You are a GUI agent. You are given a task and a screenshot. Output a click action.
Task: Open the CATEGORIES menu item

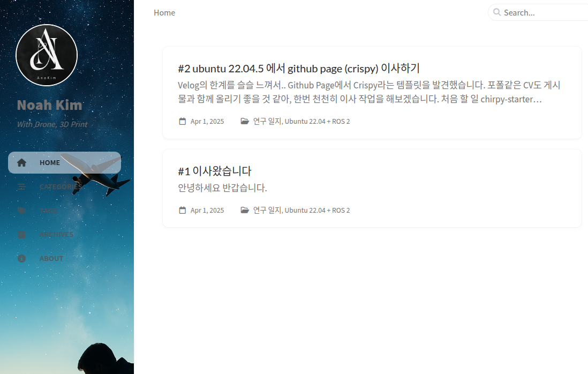click(x=64, y=186)
